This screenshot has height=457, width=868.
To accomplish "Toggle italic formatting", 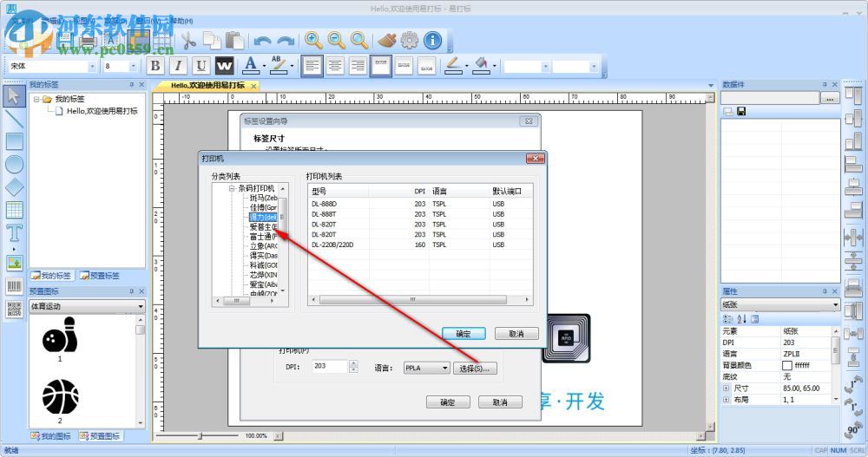I will coord(178,66).
